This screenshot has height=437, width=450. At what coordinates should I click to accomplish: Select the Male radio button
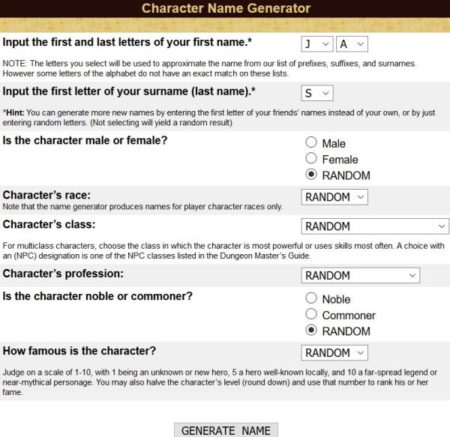[311, 142]
